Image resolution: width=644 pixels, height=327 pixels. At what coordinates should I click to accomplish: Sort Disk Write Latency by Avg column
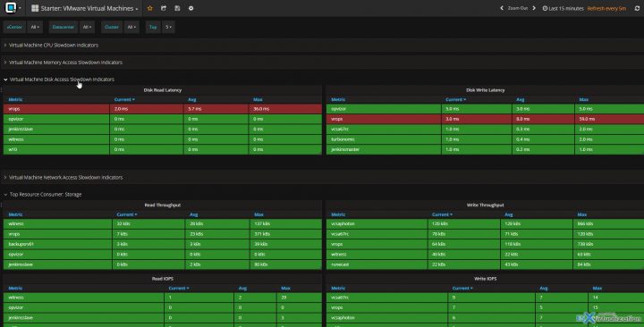click(x=521, y=100)
